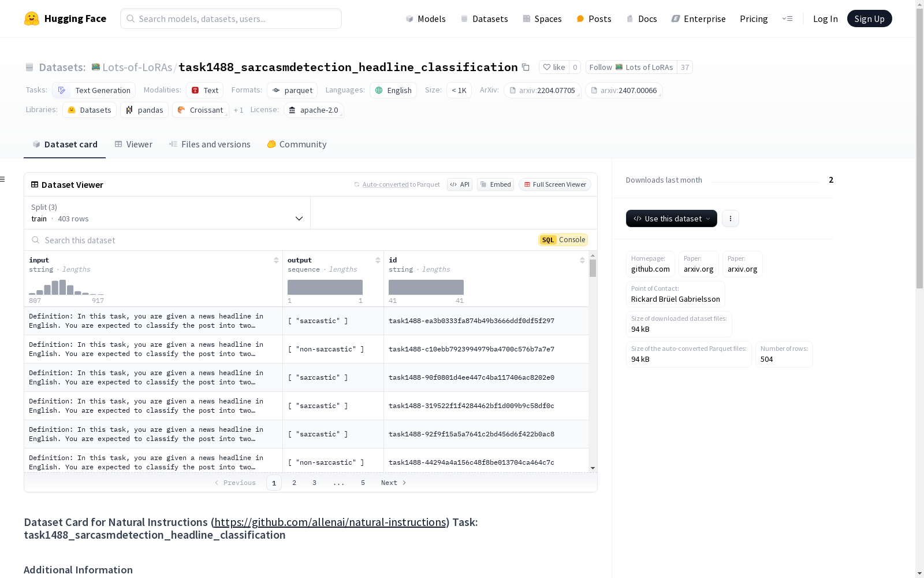
Task: Select the Text modality tag
Action: tap(205, 90)
